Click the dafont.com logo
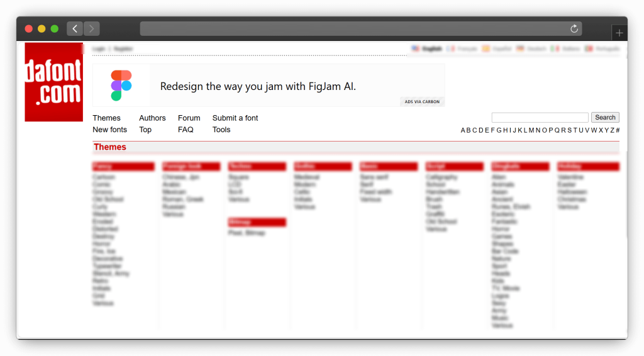This screenshot has width=644, height=356. pos(53,82)
